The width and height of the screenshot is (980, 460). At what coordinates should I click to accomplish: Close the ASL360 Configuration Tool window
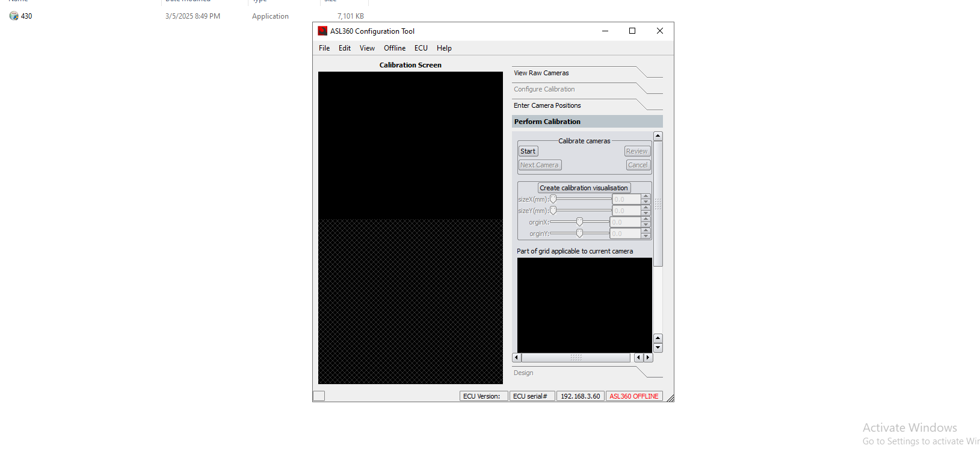[660, 31]
